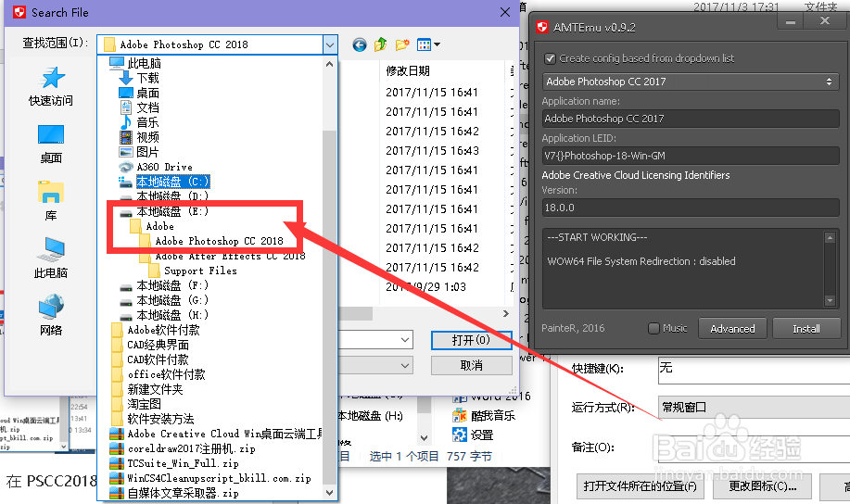Select 本地磁盘 (G:) drive
Screen dimensions: 850x504
click(x=164, y=300)
